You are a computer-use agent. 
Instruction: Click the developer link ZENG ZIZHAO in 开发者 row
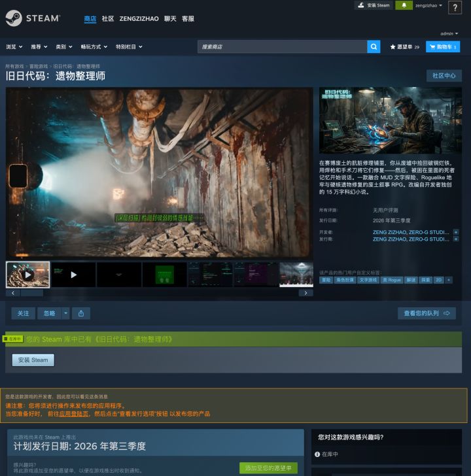pos(389,232)
